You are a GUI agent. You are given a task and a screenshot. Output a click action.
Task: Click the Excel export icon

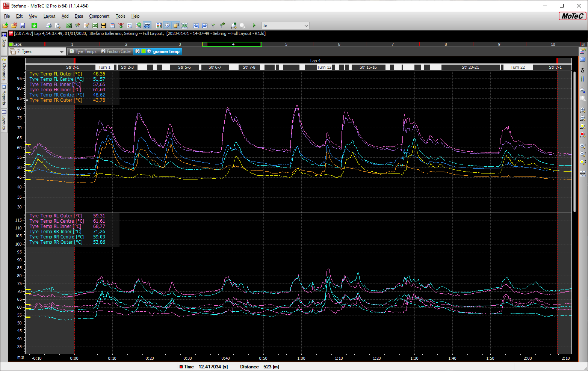(95, 26)
